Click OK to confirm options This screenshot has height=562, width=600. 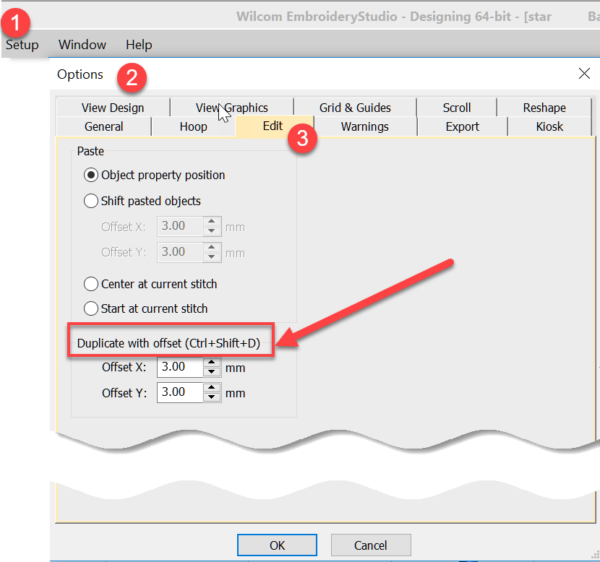pos(277,545)
